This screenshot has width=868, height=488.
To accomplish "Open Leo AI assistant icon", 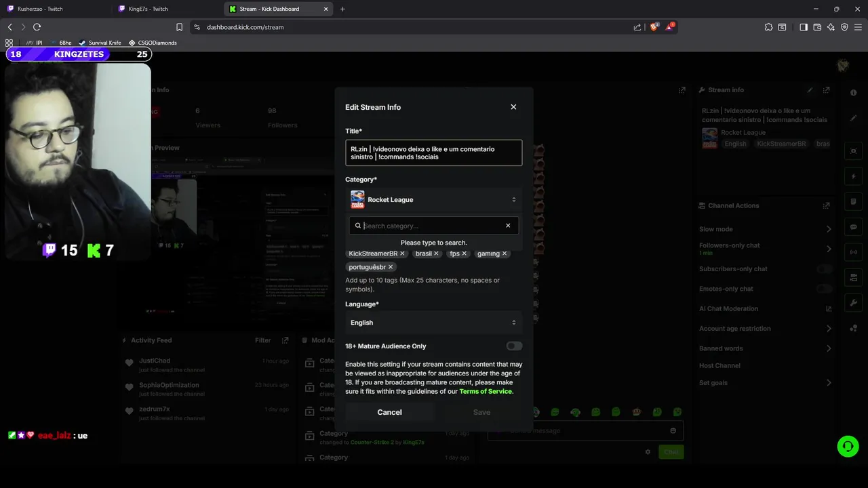I will [x=831, y=27].
